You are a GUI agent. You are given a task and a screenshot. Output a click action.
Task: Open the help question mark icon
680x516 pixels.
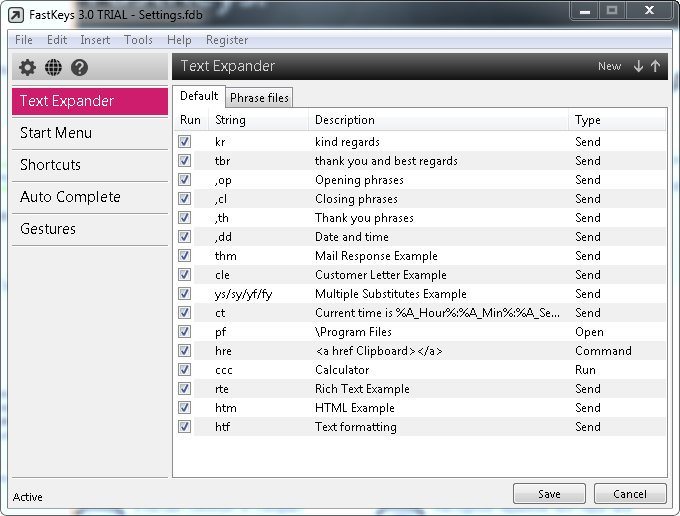point(79,68)
